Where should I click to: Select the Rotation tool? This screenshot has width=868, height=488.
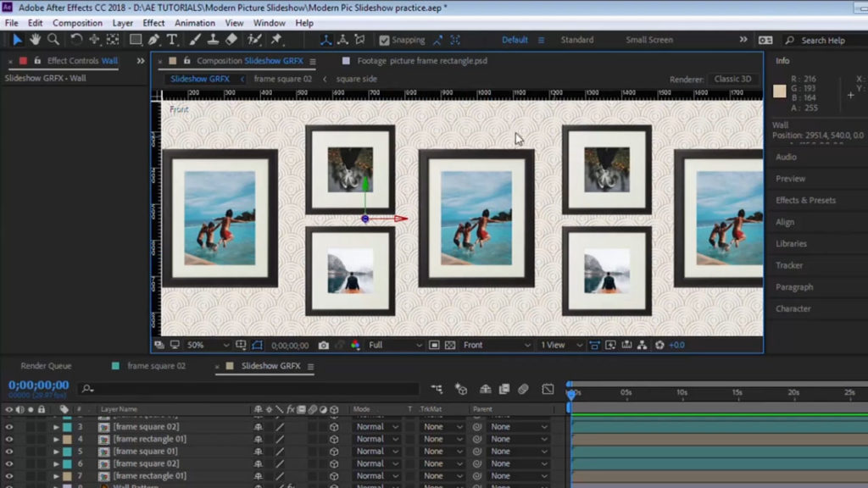pos(76,40)
